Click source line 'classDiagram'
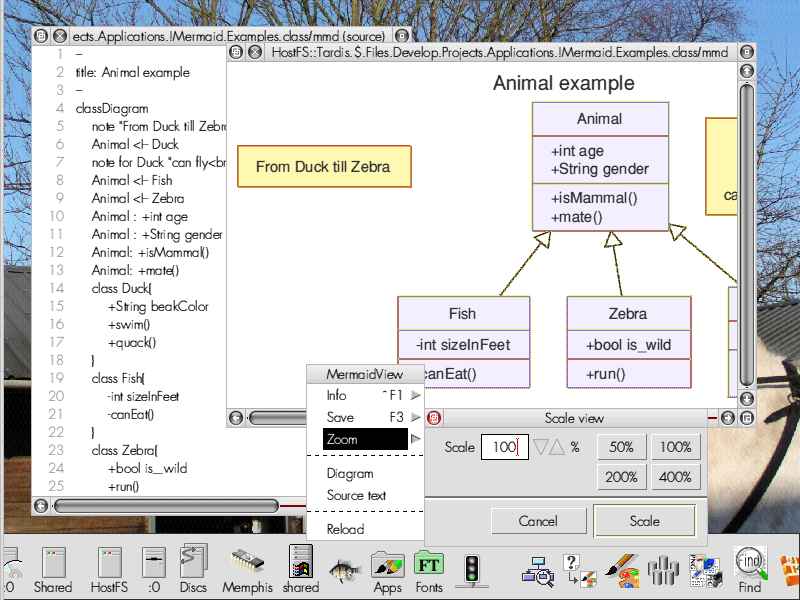 coord(112,109)
